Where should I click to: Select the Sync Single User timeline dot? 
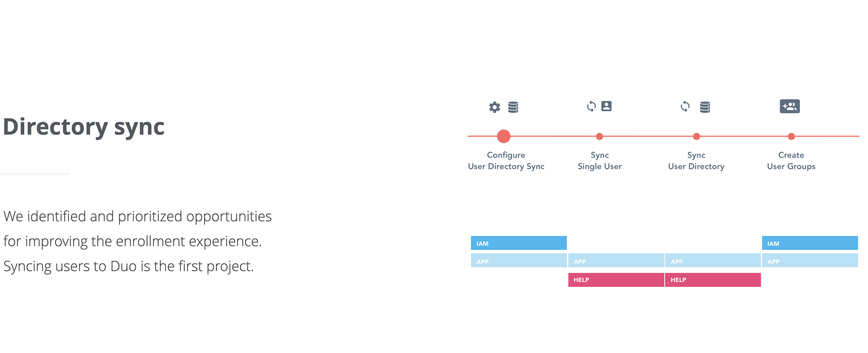point(599,136)
